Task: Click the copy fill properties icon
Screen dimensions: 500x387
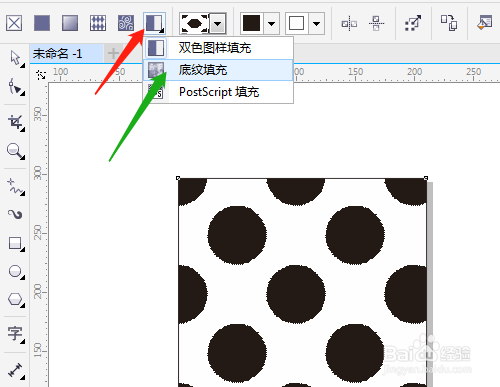Action: pos(449,23)
